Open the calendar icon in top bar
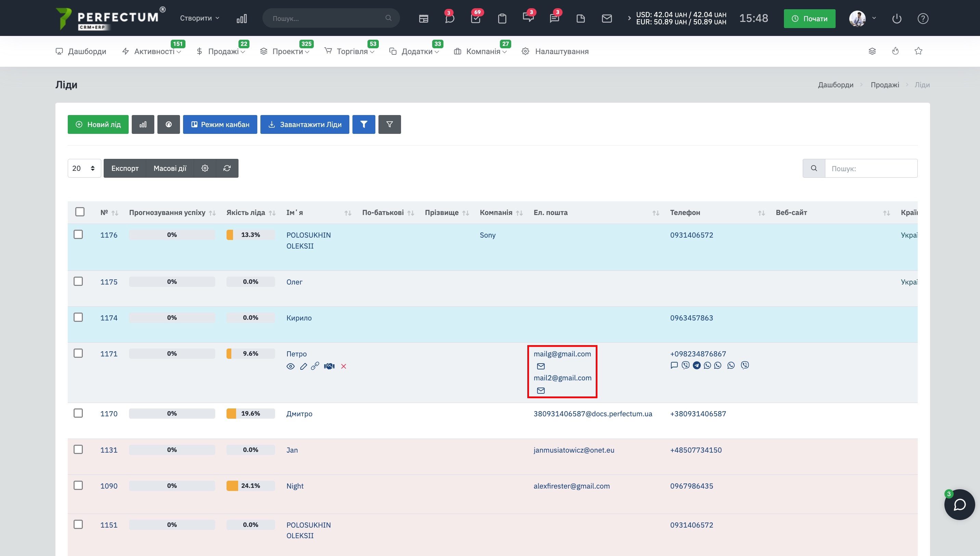The height and width of the screenshot is (556, 980). [423, 18]
